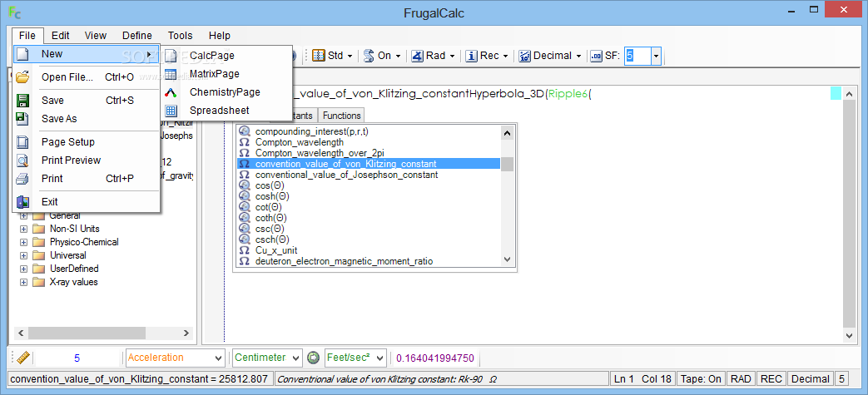Switch to the Functions tab
This screenshot has width=868, height=395.
click(x=341, y=116)
